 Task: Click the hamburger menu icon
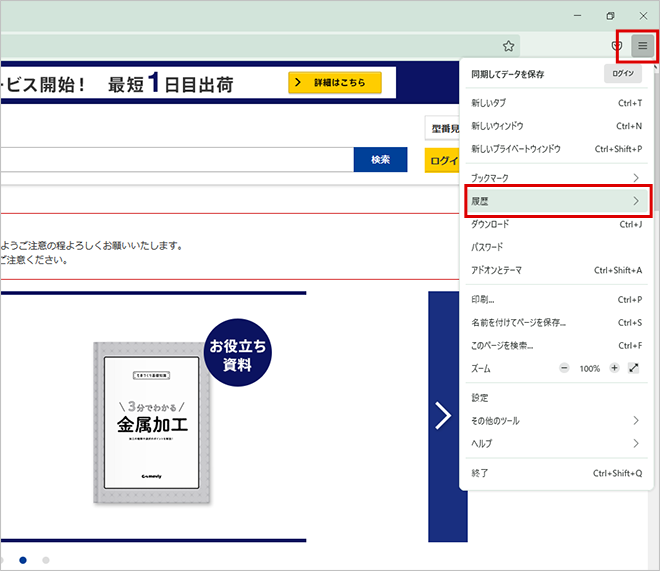pos(642,46)
